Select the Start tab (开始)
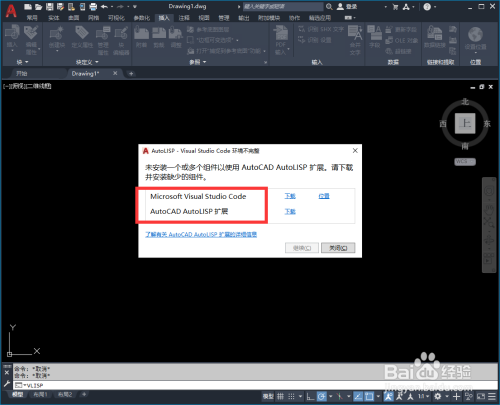This screenshot has width=500, height=405. [22, 73]
